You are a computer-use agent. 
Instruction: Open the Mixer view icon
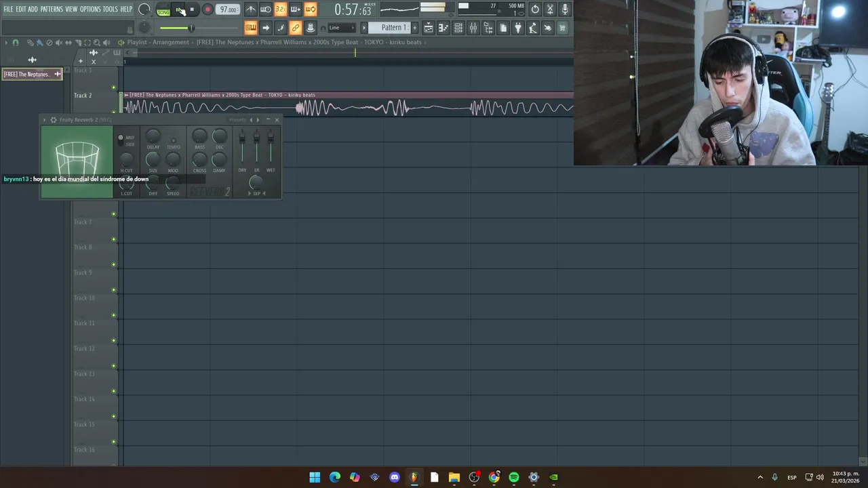point(473,28)
